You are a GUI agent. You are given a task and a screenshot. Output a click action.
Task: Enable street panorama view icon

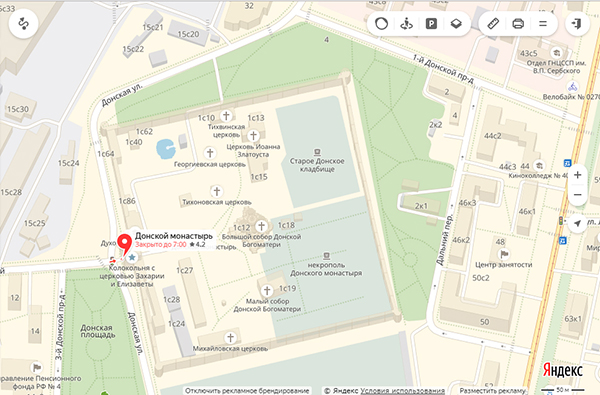point(406,24)
